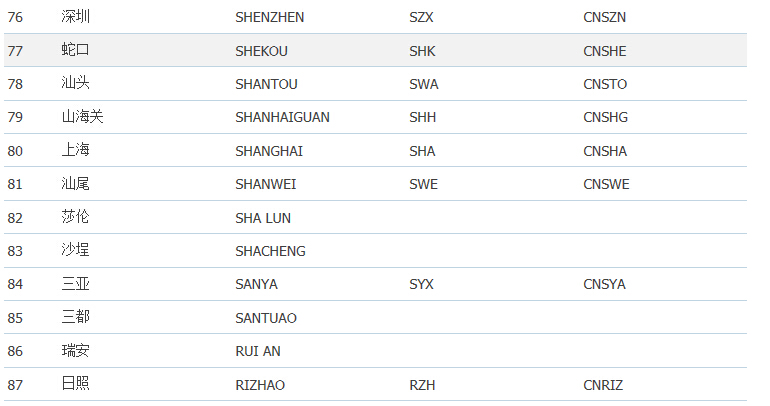The height and width of the screenshot is (406, 770).
Task: Select SANYA in row 84
Action: pyautogui.click(x=256, y=284)
